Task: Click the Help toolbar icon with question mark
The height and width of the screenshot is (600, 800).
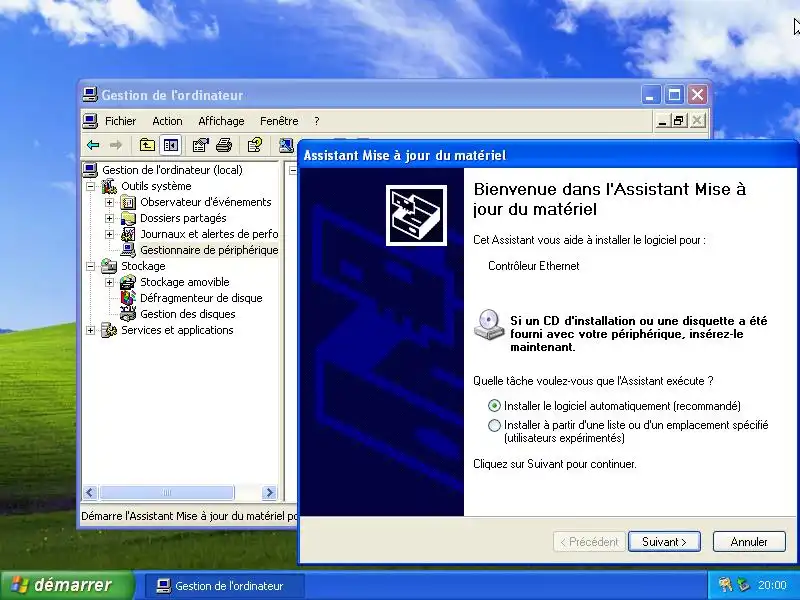Action: 255,145
